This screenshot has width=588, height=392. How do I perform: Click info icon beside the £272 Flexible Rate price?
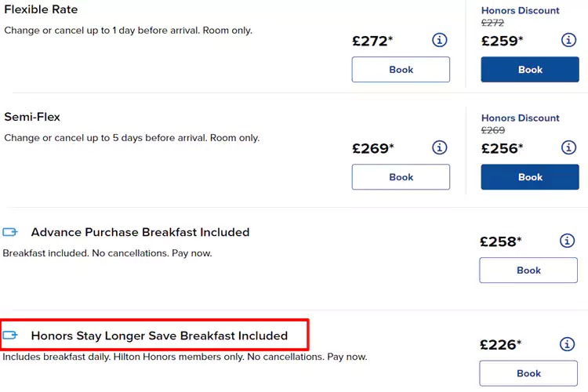440,40
